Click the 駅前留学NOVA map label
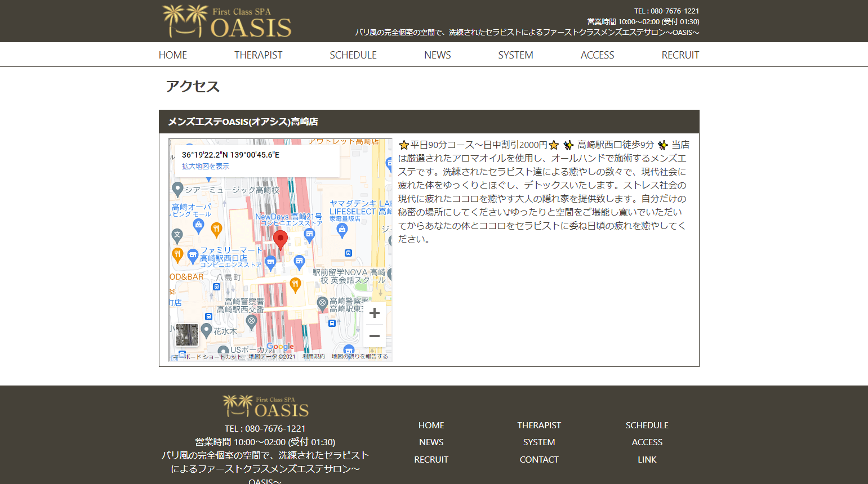 tap(349, 276)
